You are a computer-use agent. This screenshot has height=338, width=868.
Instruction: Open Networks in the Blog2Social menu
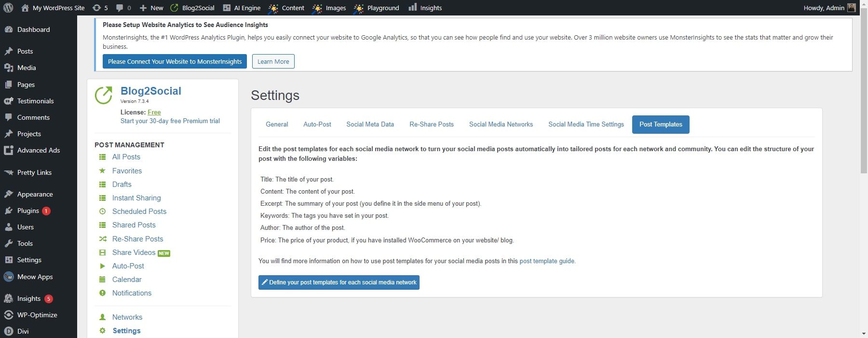click(127, 317)
